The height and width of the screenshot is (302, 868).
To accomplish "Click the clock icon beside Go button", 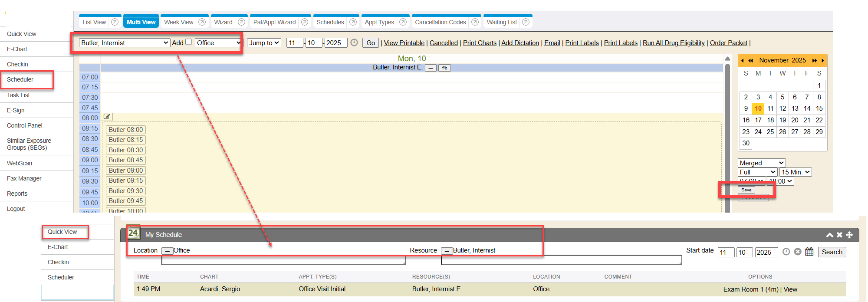I will 354,43.
